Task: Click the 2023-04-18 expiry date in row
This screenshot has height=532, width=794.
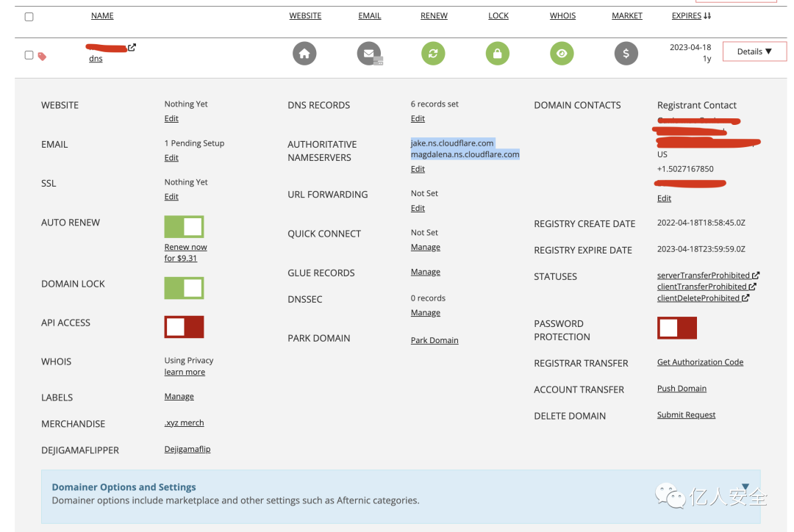Action: coord(690,47)
